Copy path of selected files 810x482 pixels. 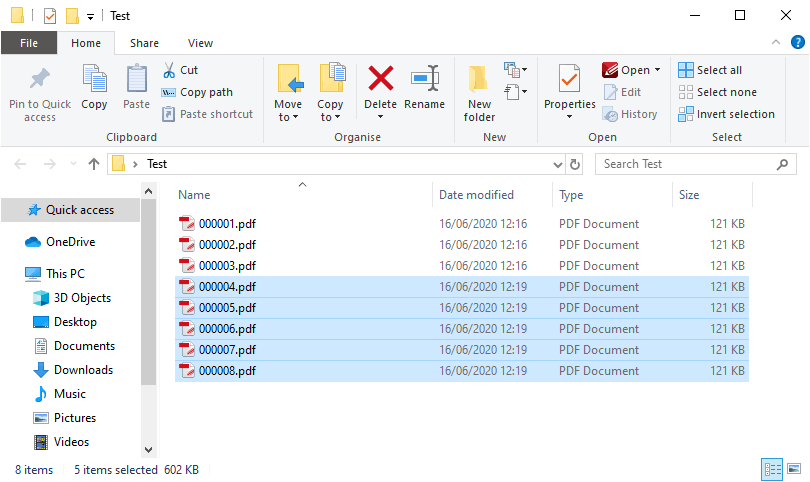click(x=197, y=92)
